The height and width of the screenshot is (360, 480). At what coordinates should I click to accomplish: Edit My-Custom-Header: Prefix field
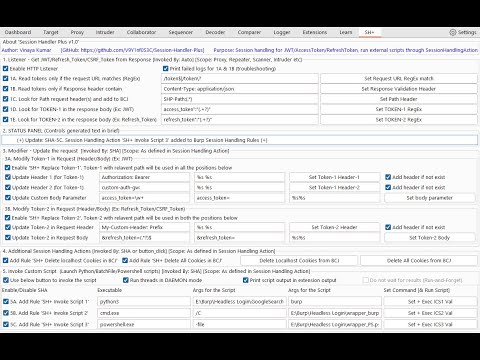coord(145,227)
